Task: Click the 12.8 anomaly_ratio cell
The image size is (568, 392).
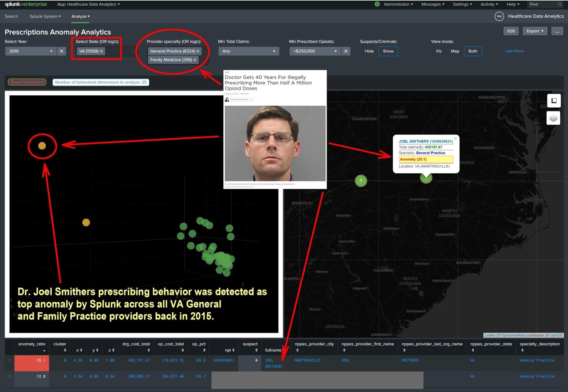Action: click(x=32, y=379)
